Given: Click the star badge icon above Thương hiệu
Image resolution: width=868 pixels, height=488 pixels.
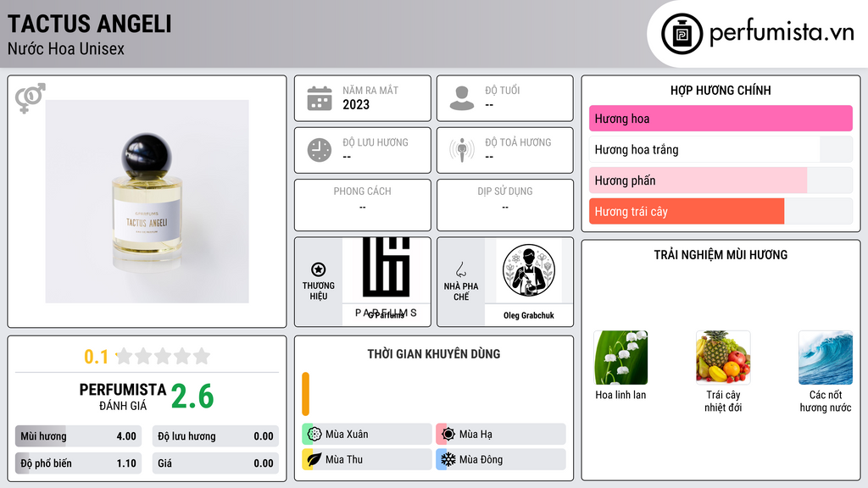Looking at the screenshot, I should [319, 269].
